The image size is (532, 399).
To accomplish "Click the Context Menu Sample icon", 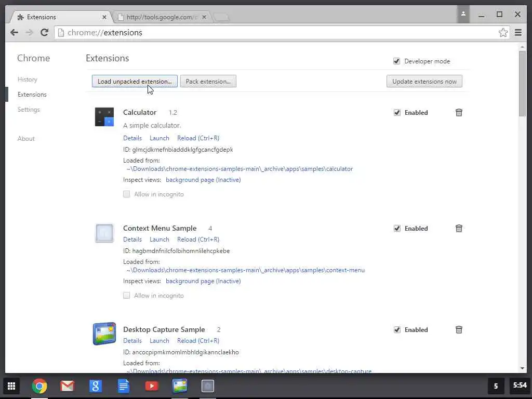I will (x=104, y=233).
